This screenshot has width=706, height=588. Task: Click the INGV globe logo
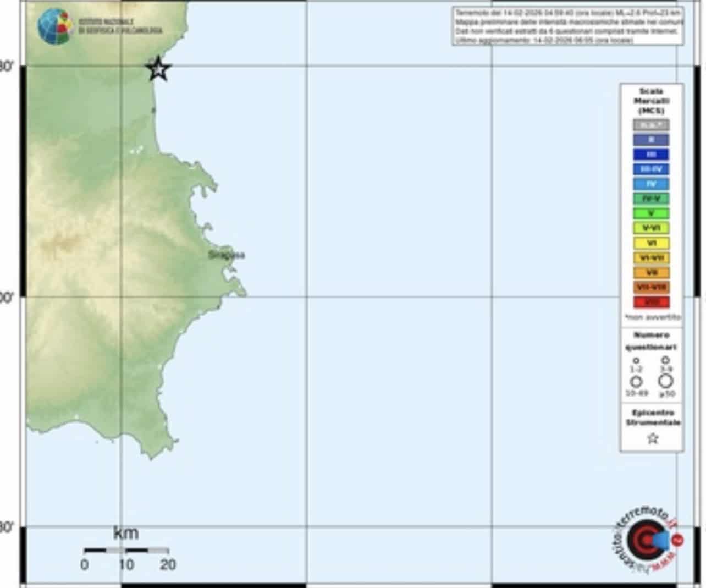pos(55,25)
